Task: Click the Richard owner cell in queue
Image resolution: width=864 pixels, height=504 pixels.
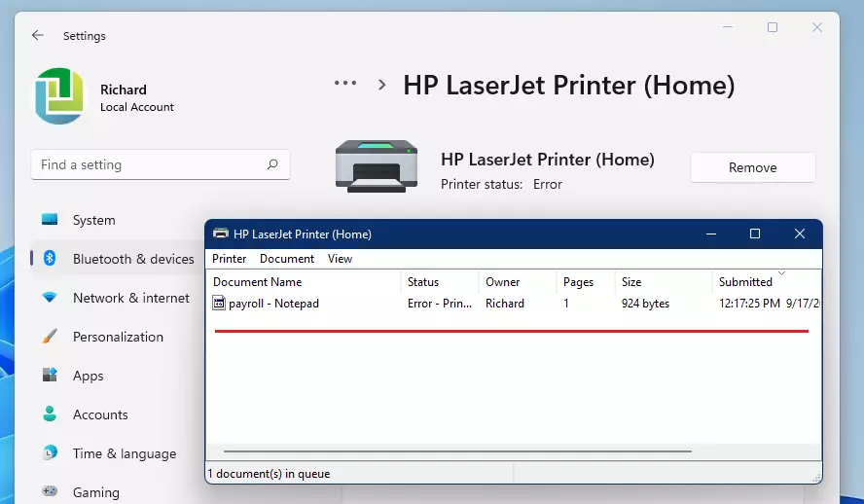Action: [x=505, y=304]
